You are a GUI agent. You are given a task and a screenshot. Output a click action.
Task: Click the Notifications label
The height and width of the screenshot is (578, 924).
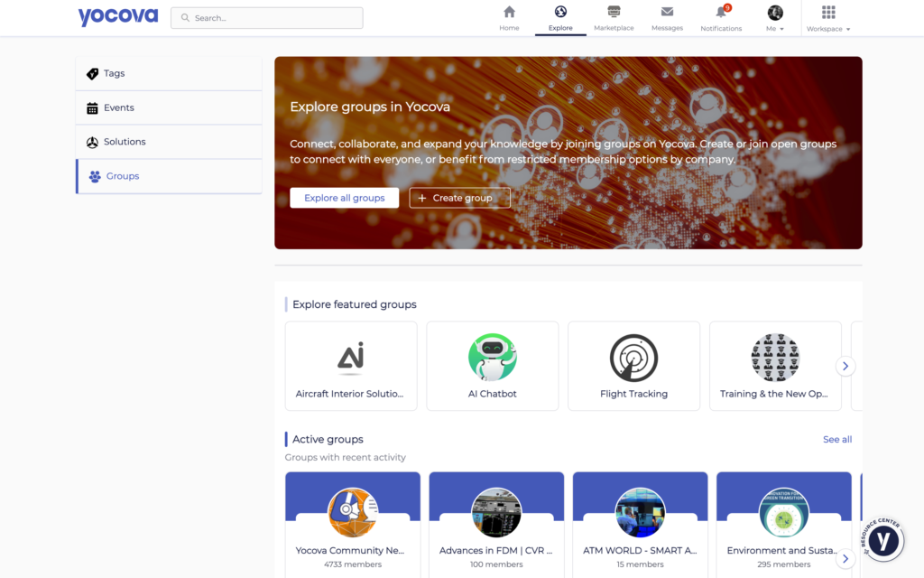click(x=721, y=28)
